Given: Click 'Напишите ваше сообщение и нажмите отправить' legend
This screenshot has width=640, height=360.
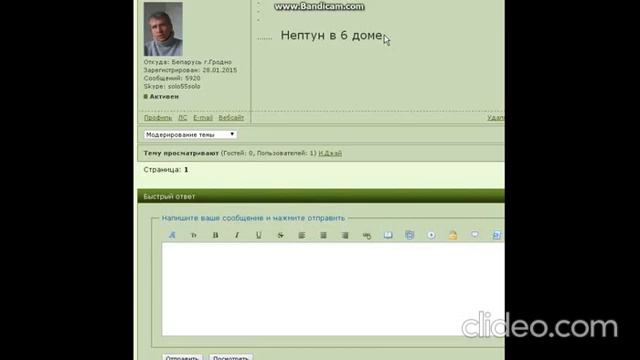Looking at the screenshot, I should [x=253, y=218].
